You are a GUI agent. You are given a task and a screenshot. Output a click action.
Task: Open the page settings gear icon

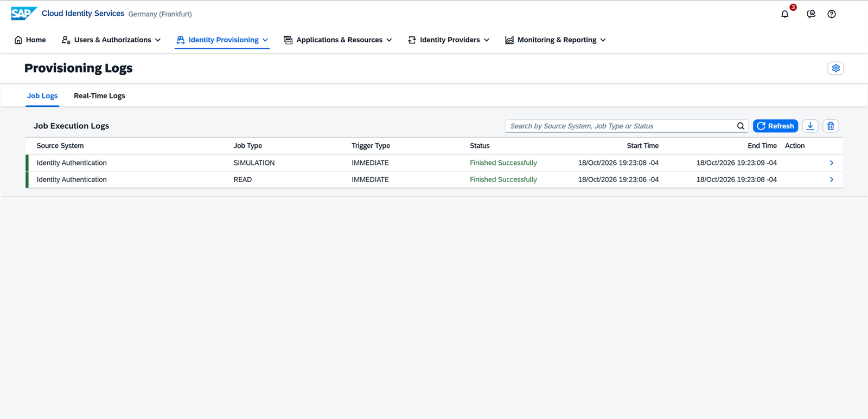[835, 68]
